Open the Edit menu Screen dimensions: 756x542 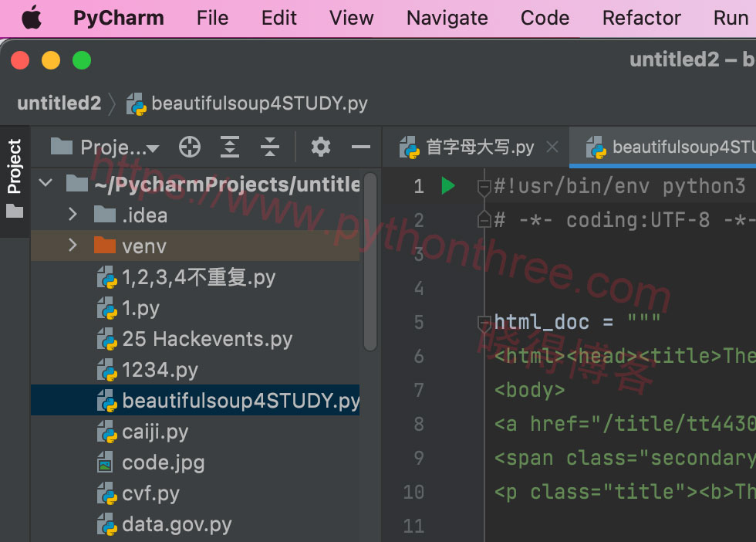(x=278, y=18)
